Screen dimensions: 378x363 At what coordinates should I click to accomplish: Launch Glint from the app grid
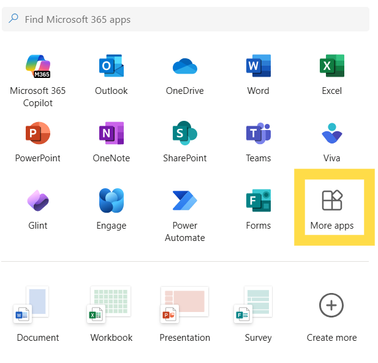[38, 201]
